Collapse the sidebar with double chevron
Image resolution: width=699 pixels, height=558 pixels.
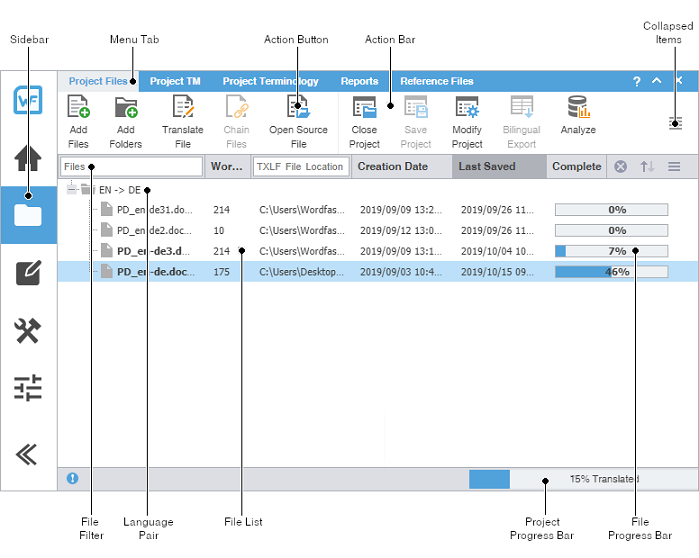[x=28, y=454]
